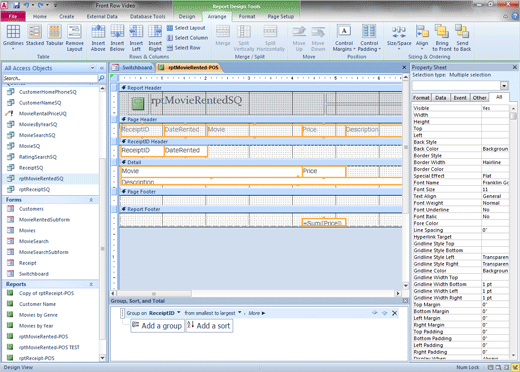Click Insert Left in Rows & Columns
This screenshot has width=520, height=372.
click(x=136, y=38)
